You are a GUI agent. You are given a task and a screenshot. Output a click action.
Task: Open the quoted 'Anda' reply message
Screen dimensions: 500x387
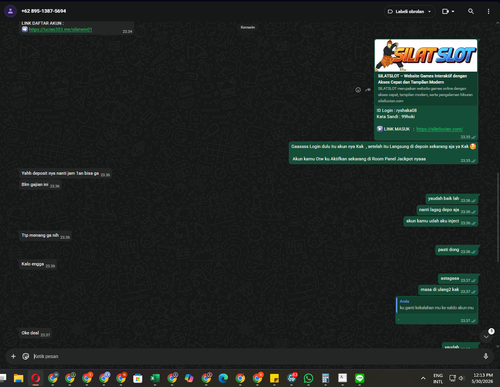pos(437,305)
